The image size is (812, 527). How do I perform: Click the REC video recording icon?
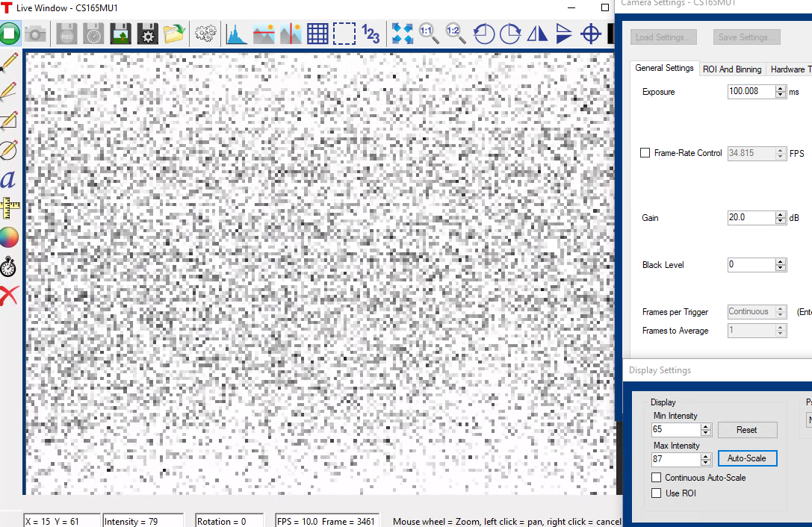point(66,34)
